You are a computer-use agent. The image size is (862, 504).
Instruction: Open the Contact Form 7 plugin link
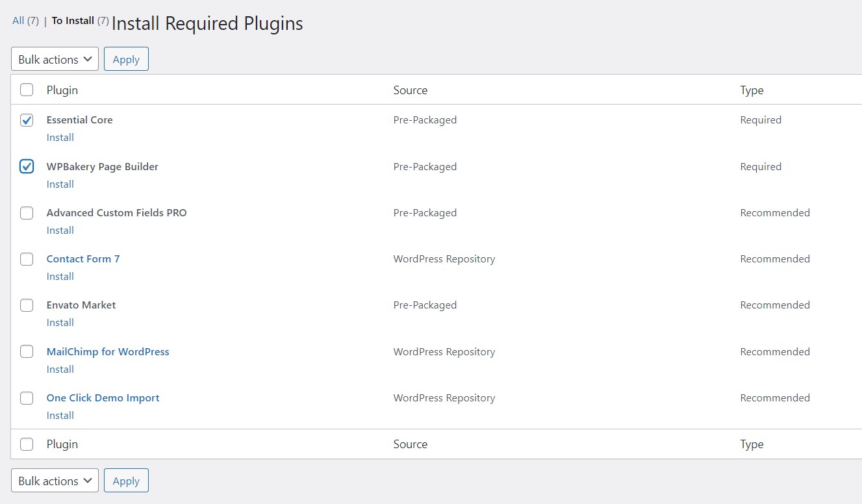[83, 258]
